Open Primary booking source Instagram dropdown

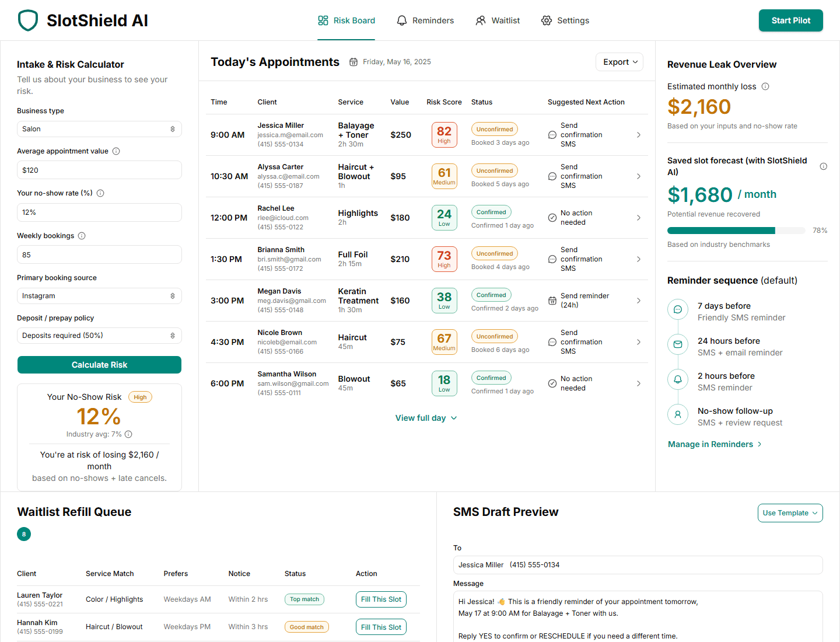(99, 296)
